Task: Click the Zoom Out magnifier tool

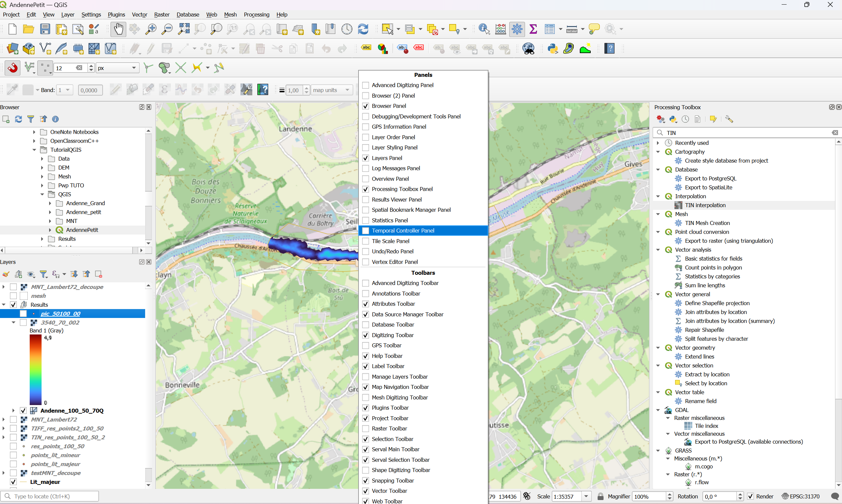Action: (167, 29)
